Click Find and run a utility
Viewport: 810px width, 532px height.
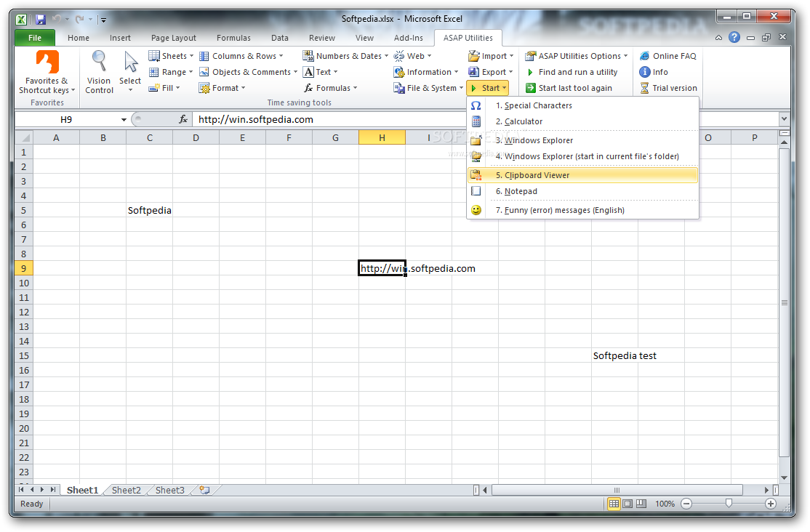click(x=572, y=72)
